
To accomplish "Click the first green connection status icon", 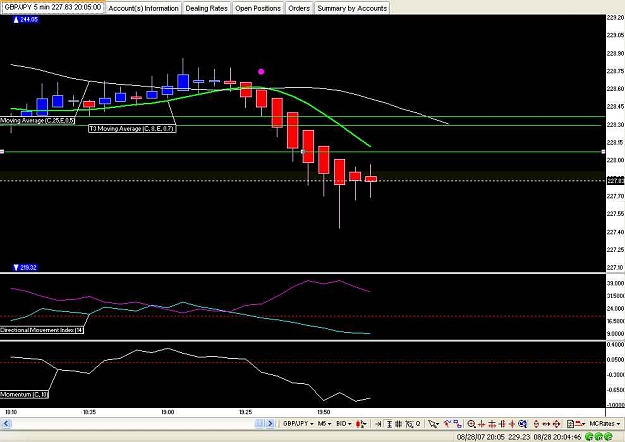I will tap(589, 437).
